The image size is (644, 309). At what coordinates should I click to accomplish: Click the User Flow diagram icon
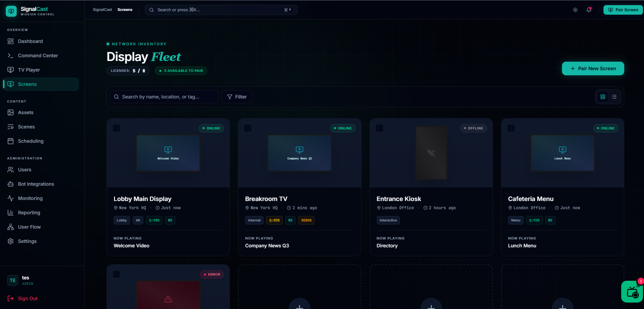11,227
